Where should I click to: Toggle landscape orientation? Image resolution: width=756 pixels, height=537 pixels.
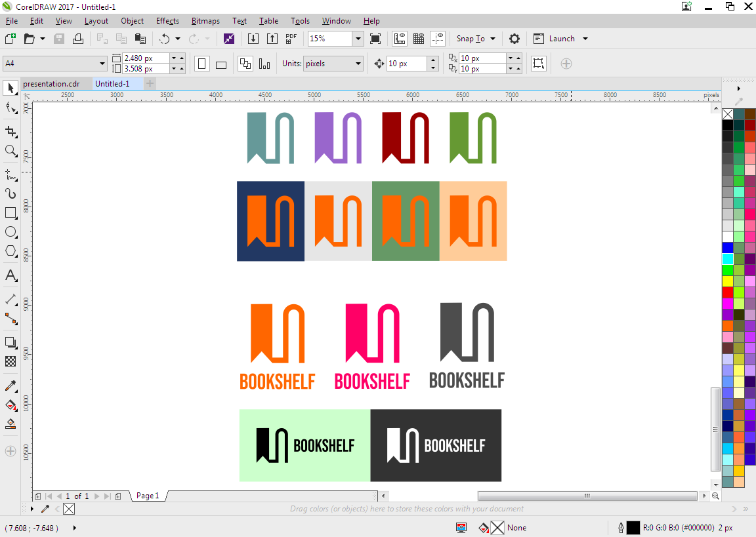(x=221, y=64)
